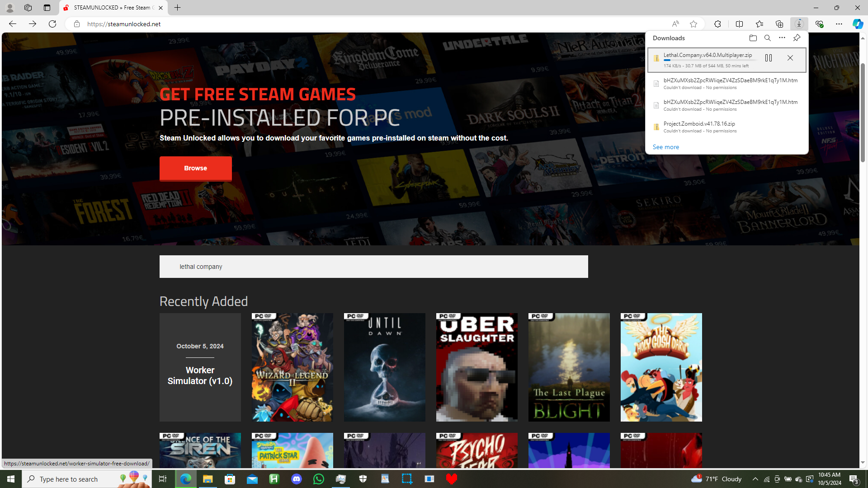Click the lethal company search field
This screenshot has width=868, height=488.
coord(373,267)
